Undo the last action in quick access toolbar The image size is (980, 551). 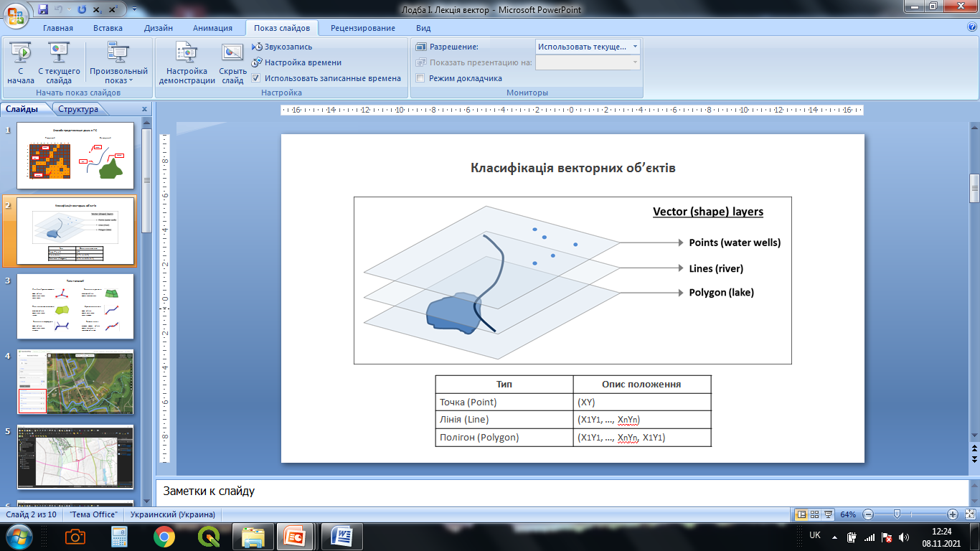pos(60,10)
